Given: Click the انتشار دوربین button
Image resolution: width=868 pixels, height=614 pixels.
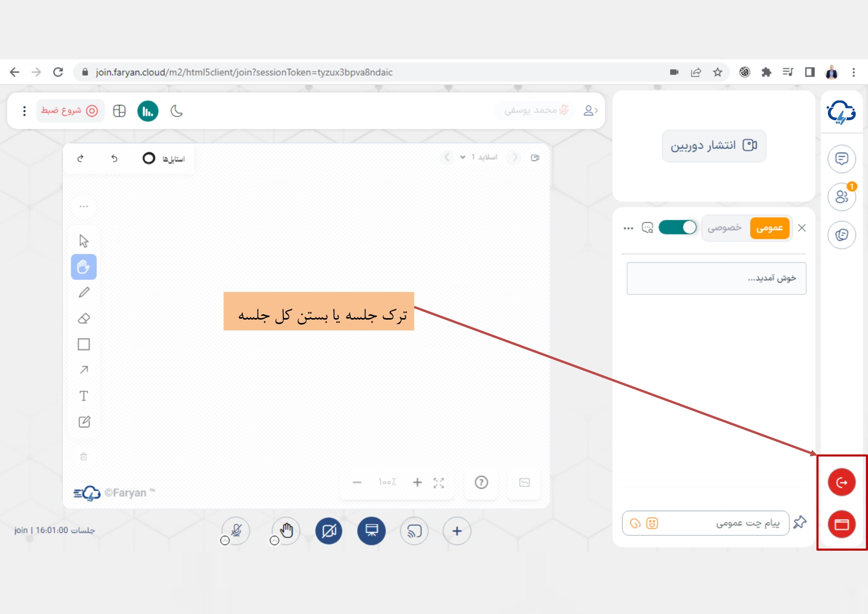Looking at the screenshot, I should click(714, 145).
